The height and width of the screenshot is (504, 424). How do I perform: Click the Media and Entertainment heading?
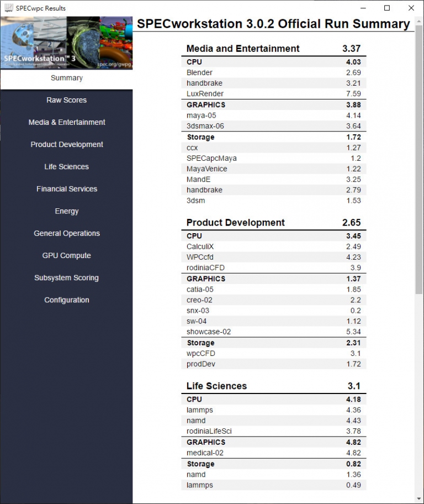(x=243, y=49)
